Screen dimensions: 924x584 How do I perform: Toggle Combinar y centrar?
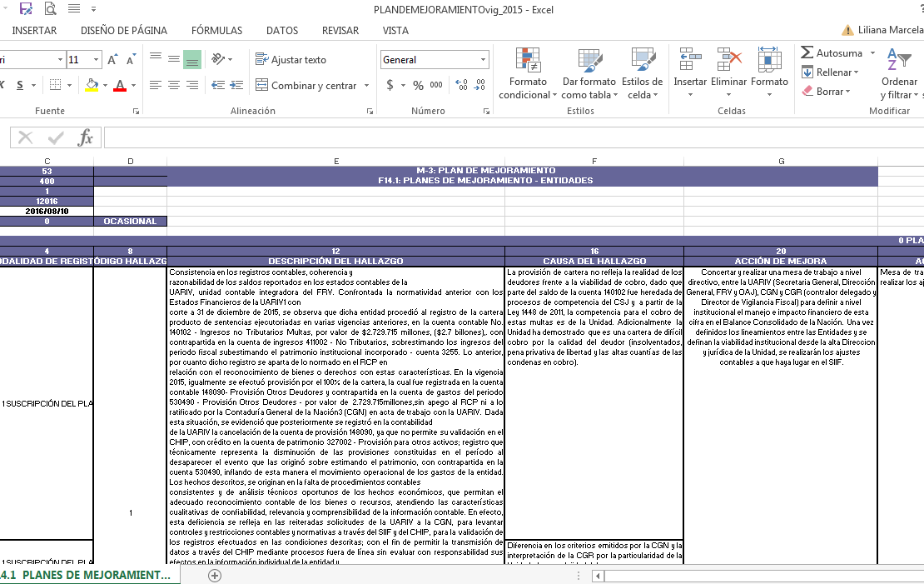306,86
